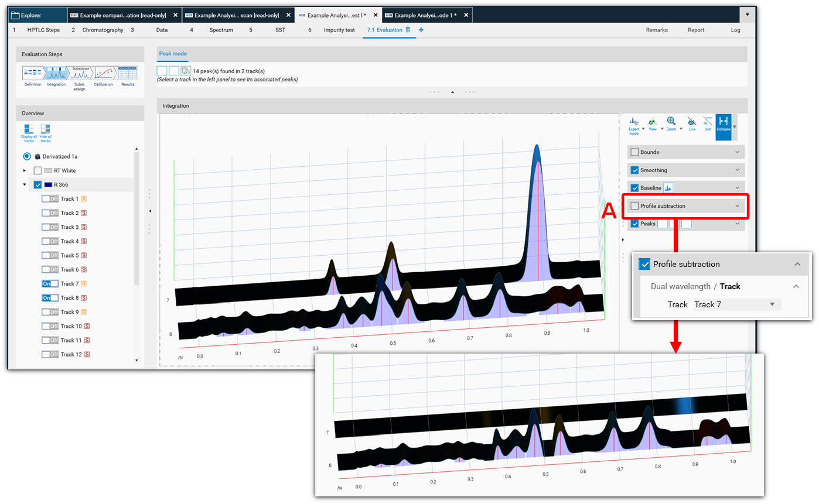Open the Chromatography tab
Screen dimensions: 819x504
click(103, 30)
